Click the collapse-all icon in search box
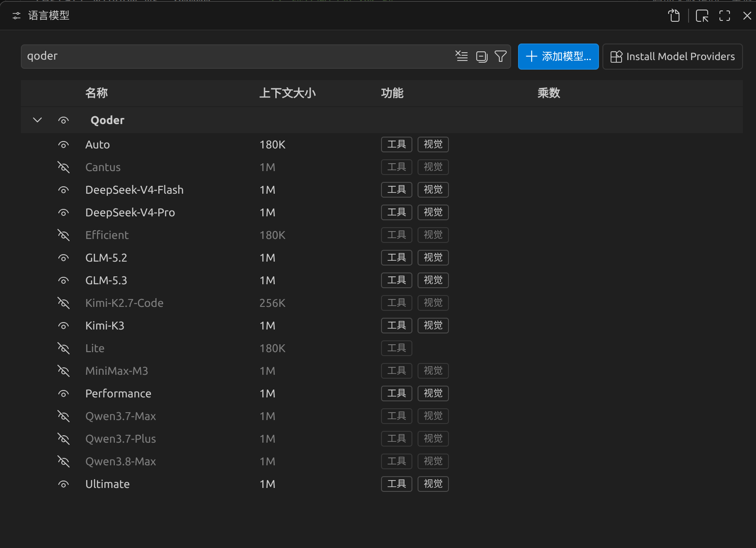 pyautogui.click(x=482, y=57)
